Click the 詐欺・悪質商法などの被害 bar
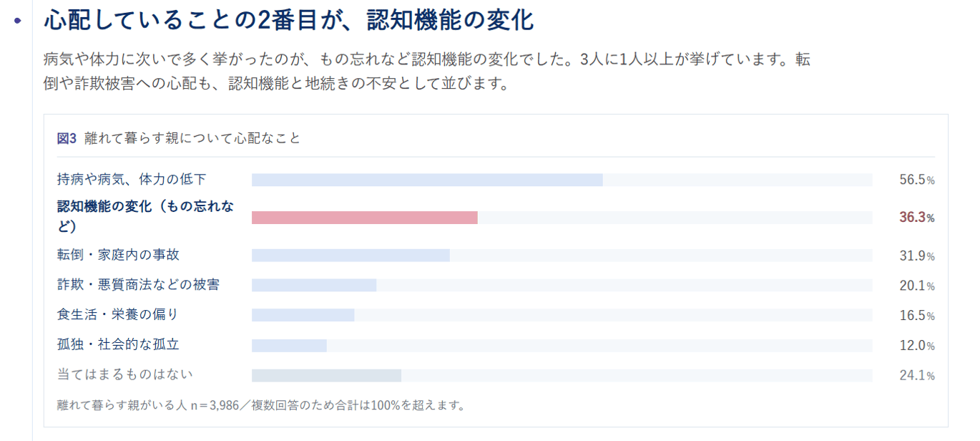This screenshot has width=980, height=441. (x=314, y=286)
